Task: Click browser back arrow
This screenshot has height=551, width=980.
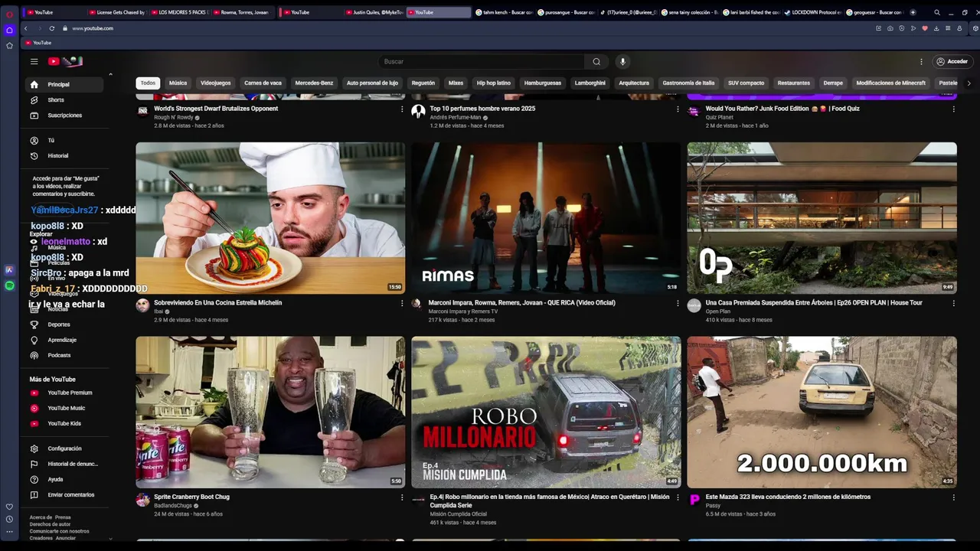Action: tap(25, 28)
